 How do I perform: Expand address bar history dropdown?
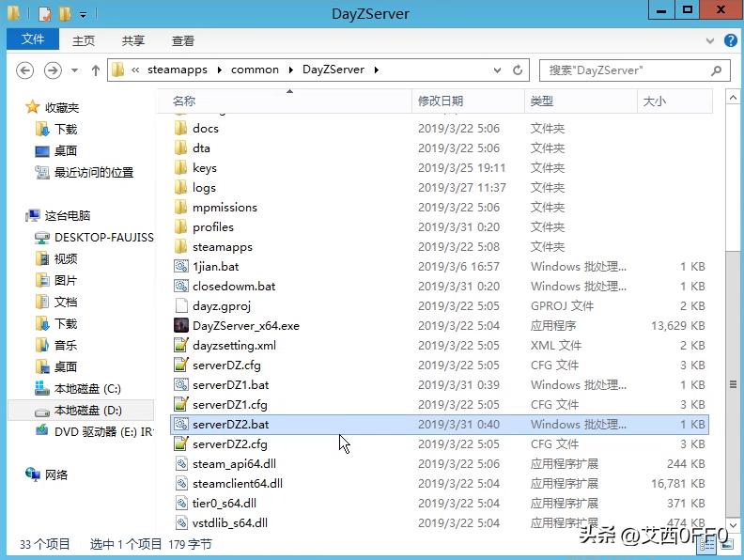click(x=497, y=70)
